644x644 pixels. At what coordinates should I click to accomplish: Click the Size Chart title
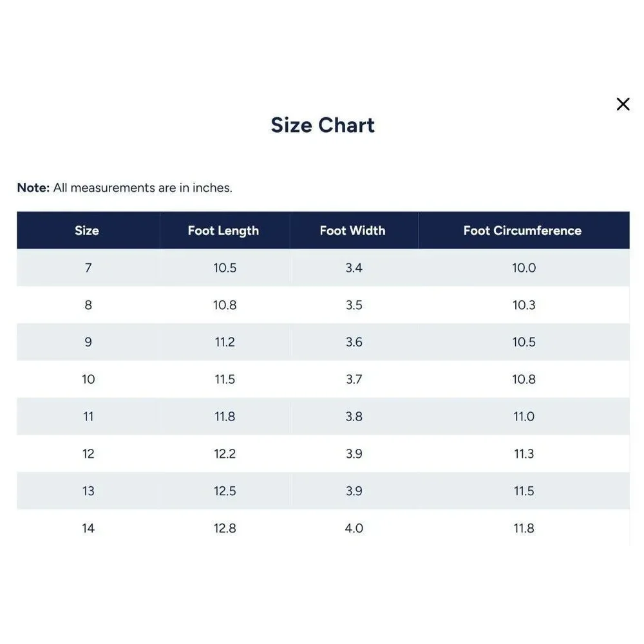(323, 125)
